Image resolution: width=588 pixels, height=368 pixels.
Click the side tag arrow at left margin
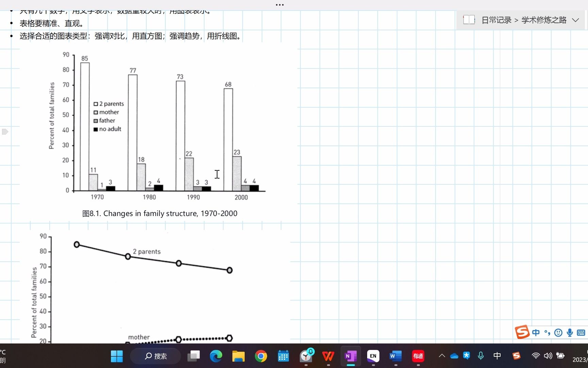click(x=5, y=132)
